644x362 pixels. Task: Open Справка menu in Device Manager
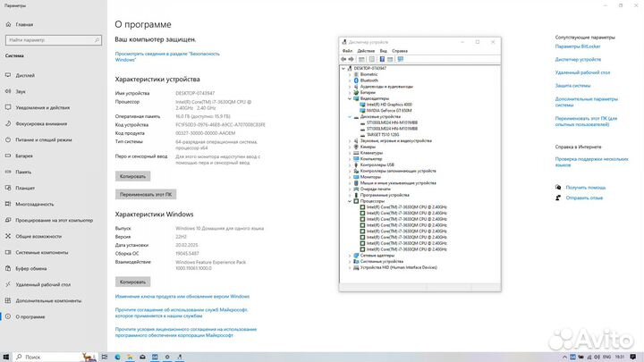click(x=400, y=51)
